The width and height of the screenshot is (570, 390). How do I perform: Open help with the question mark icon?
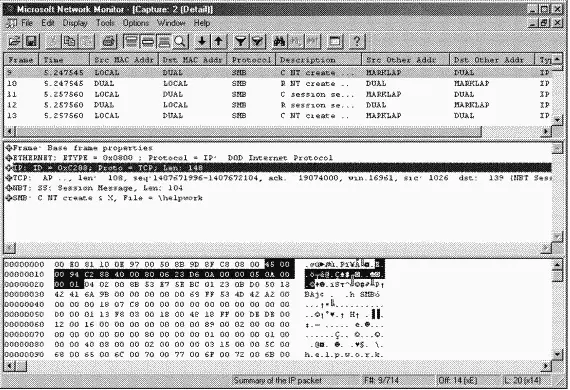pos(357,42)
